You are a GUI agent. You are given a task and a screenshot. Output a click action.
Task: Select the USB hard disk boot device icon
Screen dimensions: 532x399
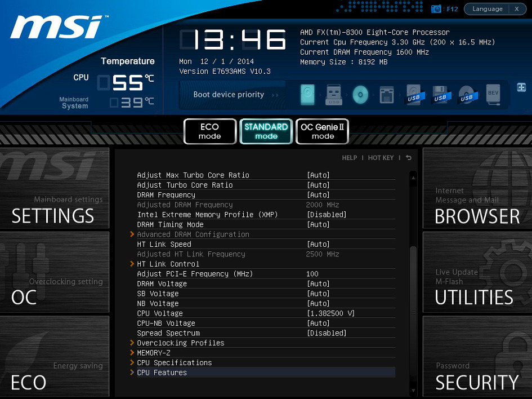[x=414, y=95]
